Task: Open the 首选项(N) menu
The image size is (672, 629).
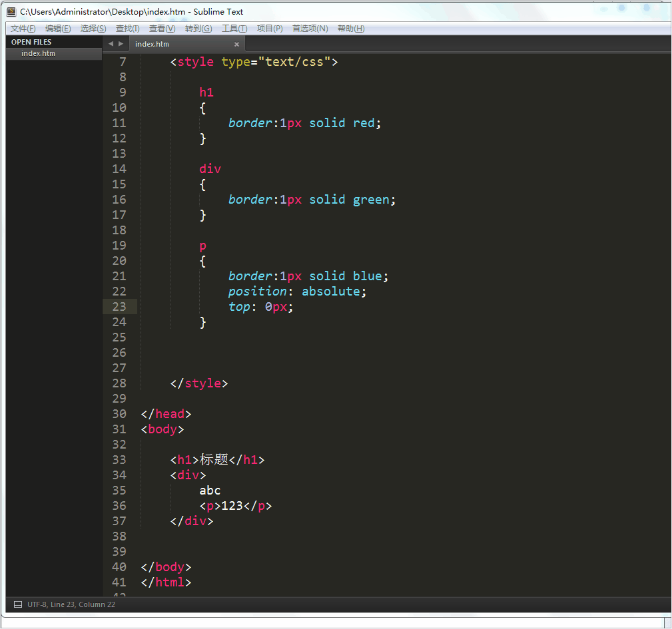Action: click(310, 28)
